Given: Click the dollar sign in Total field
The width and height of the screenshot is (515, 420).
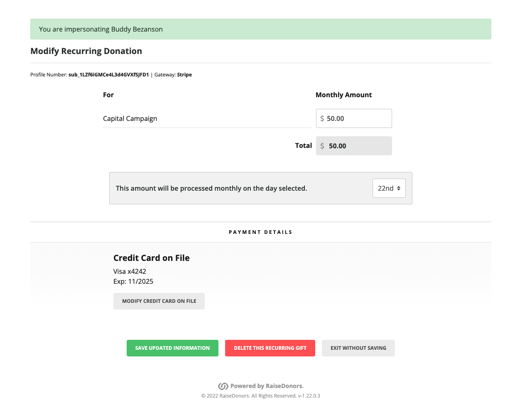Looking at the screenshot, I should click(322, 146).
